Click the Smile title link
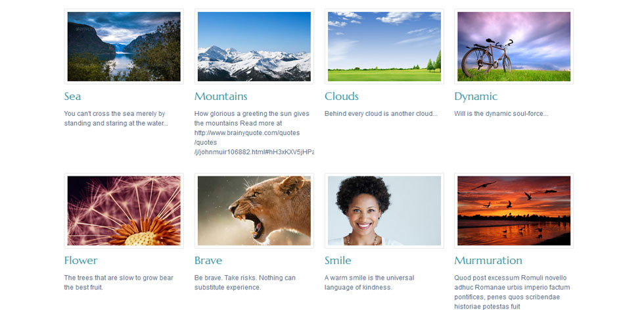This screenshot has height=310, width=644. [338, 260]
